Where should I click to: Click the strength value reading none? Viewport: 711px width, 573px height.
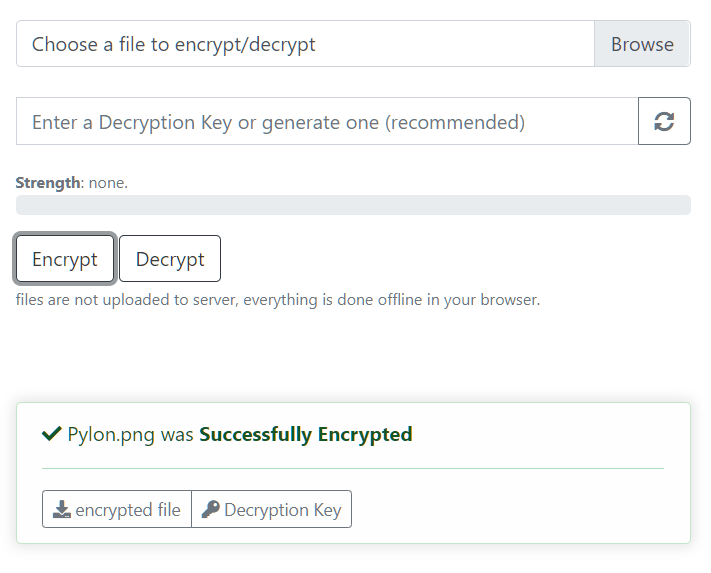108,183
